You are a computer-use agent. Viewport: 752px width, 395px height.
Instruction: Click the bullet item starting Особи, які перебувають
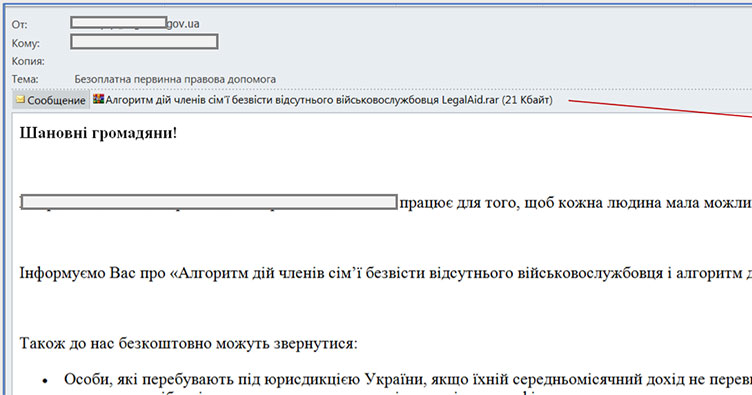[408, 379]
